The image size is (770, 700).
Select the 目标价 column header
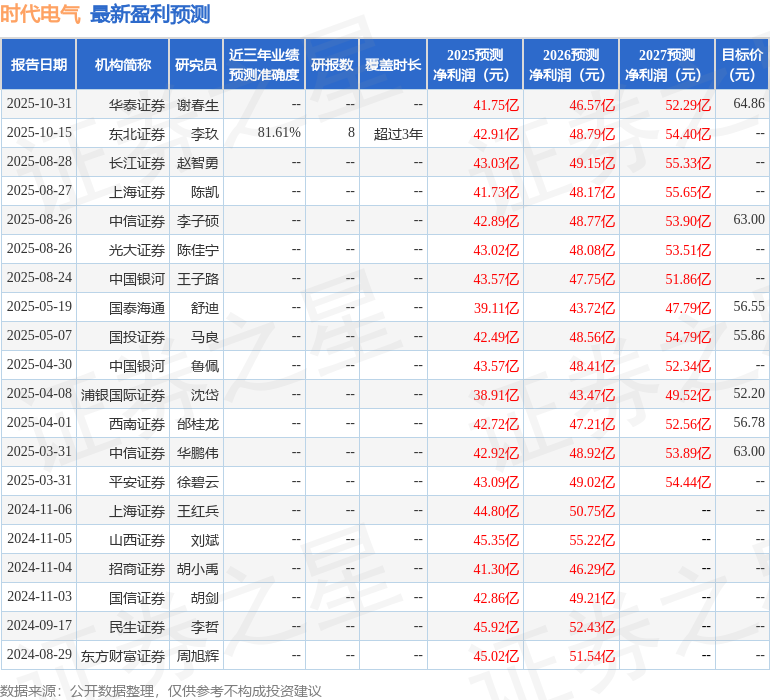742,65
